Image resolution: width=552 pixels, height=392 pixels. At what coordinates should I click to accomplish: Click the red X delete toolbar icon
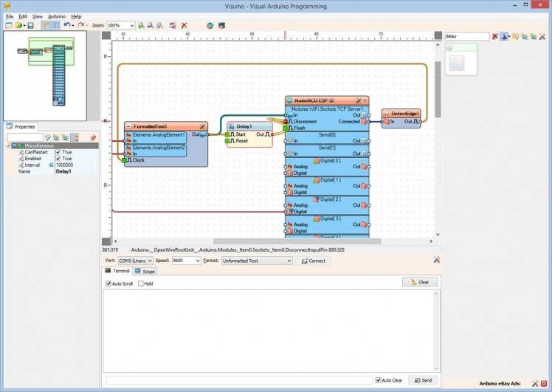click(184, 25)
